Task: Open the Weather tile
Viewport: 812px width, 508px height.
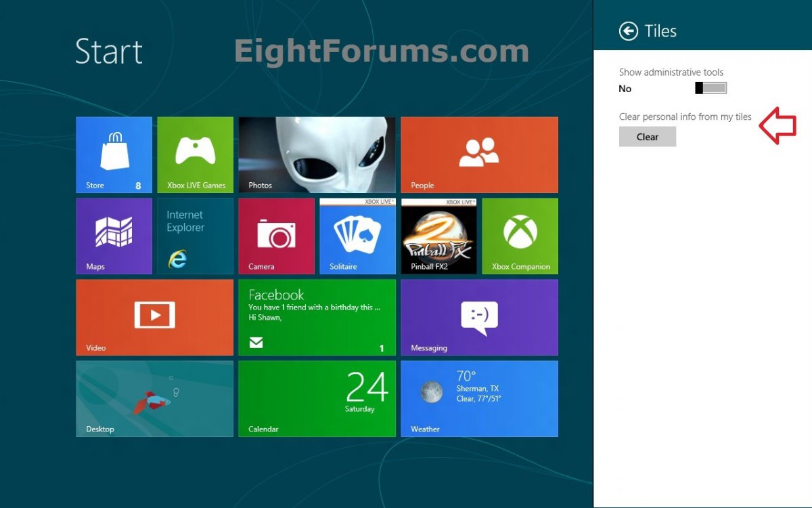Action: click(x=479, y=399)
